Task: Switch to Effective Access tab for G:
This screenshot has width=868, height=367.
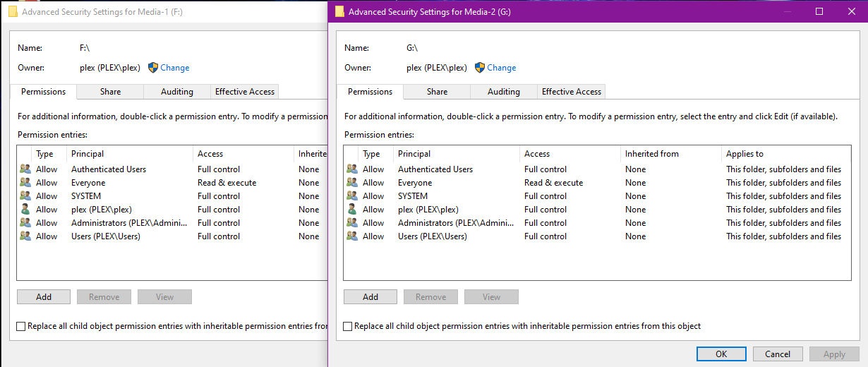Action: 571,92
